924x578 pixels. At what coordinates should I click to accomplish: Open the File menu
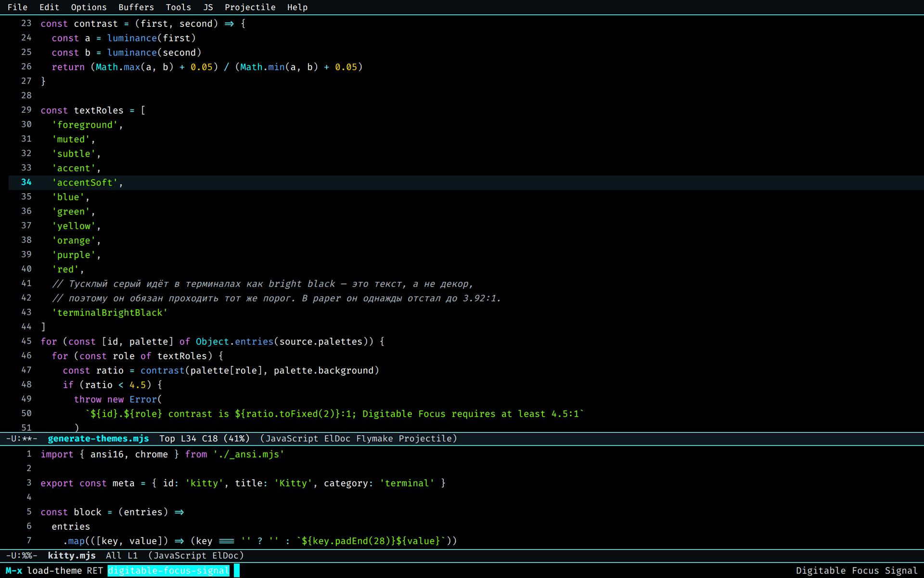tap(17, 7)
